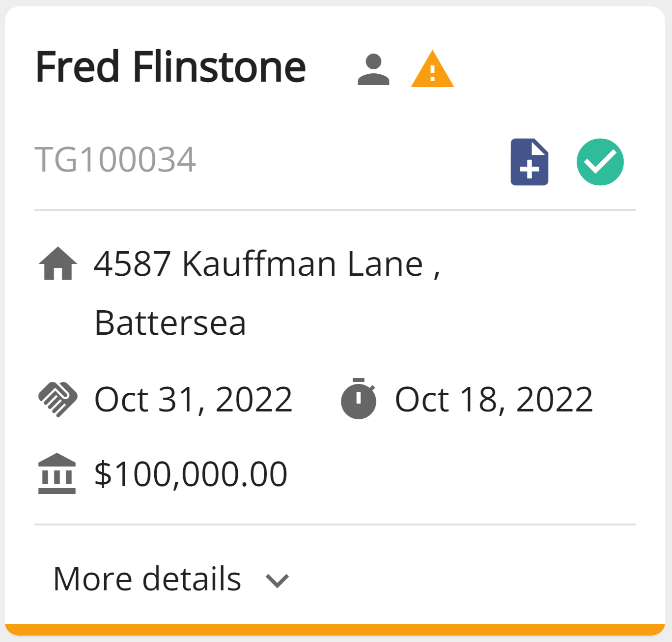Click the Fred Flinstone name heading
The width and height of the screenshot is (672, 642).
[x=170, y=67]
